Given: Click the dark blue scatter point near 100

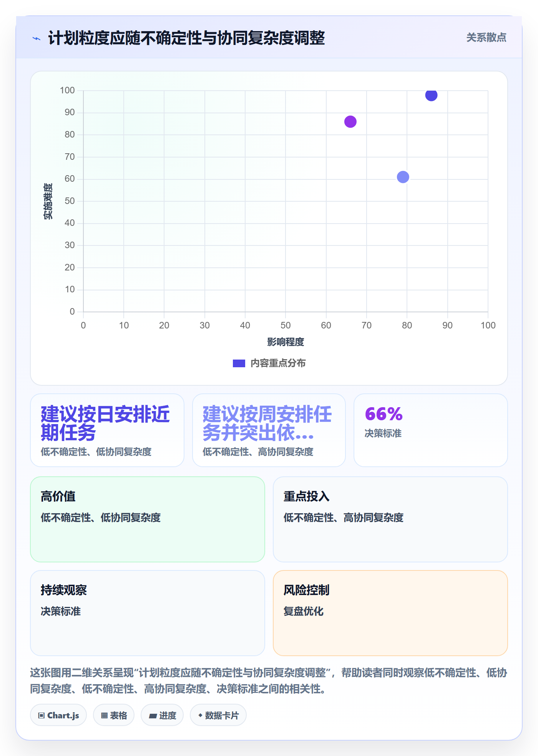Looking at the screenshot, I should (431, 95).
